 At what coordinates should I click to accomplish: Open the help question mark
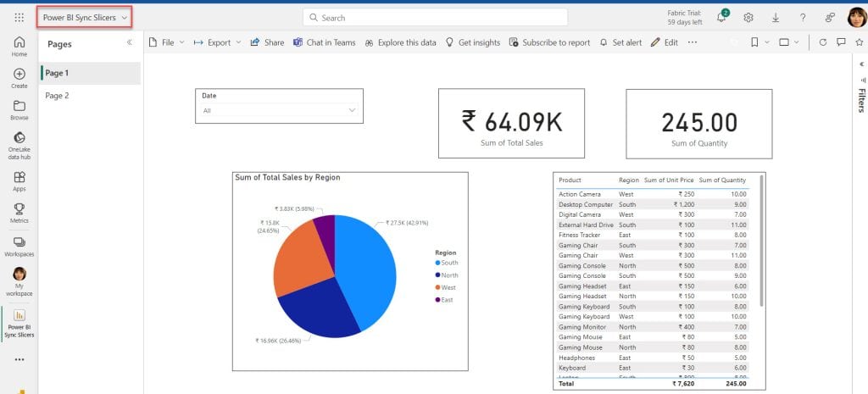pyautogui.click(x=803, y=18)
